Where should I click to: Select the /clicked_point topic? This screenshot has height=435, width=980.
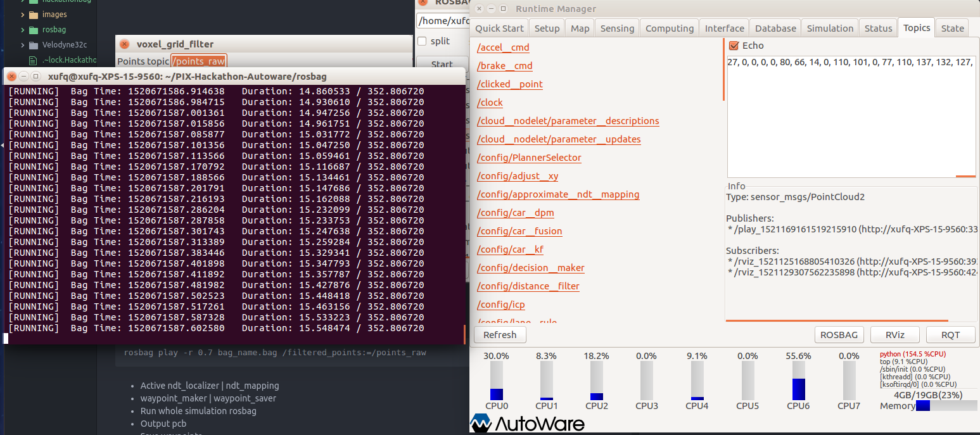509,84
